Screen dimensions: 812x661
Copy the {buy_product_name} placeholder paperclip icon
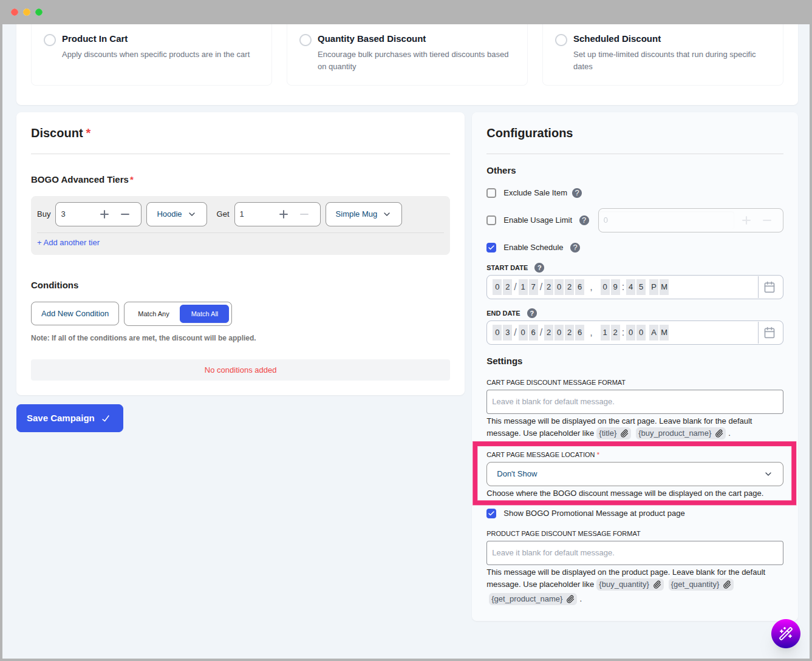[719, 433]
